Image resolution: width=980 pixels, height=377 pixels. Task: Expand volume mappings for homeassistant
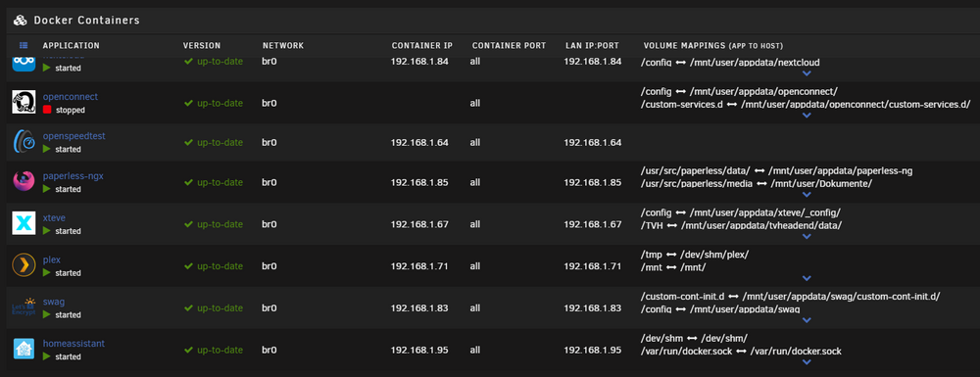pos(807,361)
